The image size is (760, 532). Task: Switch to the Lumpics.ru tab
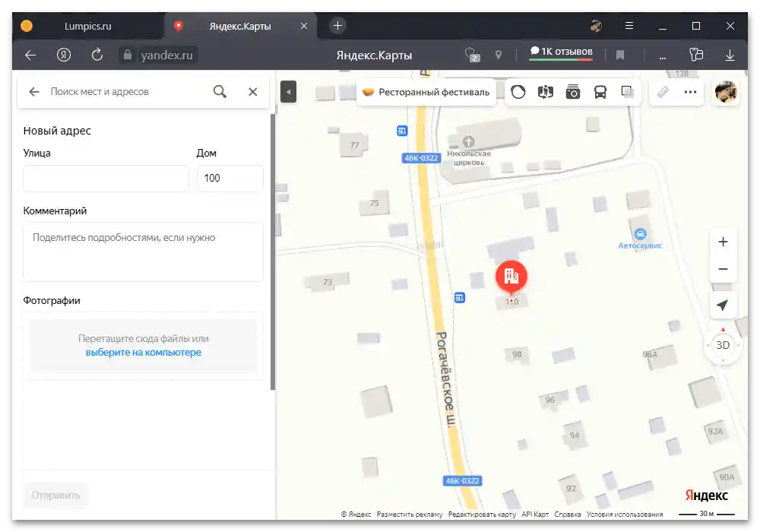click(87, 26)
